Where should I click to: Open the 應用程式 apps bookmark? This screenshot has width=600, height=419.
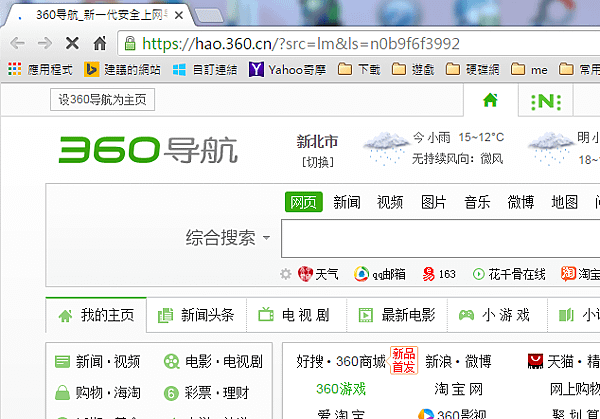click(x=40, y=70)
